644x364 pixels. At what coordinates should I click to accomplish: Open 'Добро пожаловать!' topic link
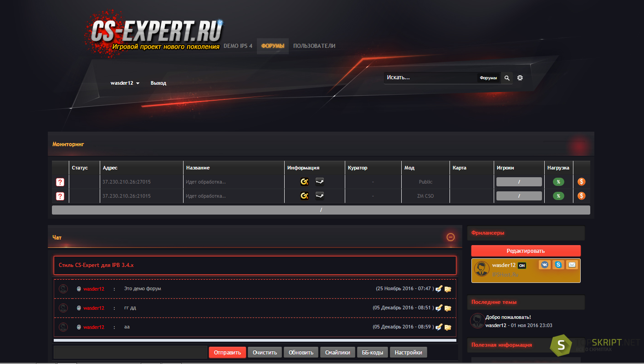508,317
